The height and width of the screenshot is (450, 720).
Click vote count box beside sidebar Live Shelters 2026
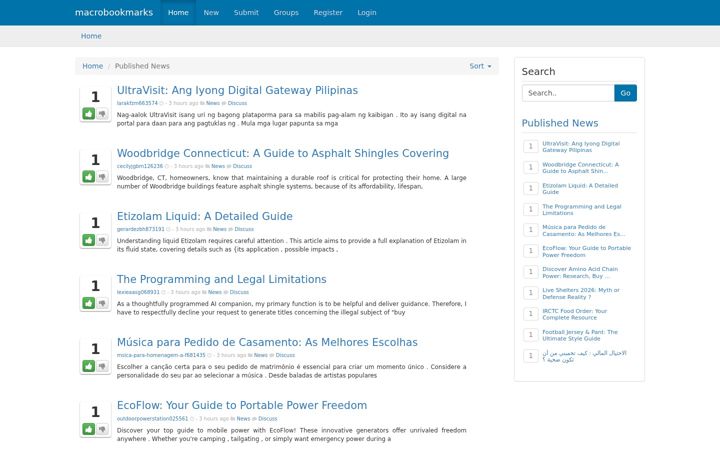tap(530, 292)
